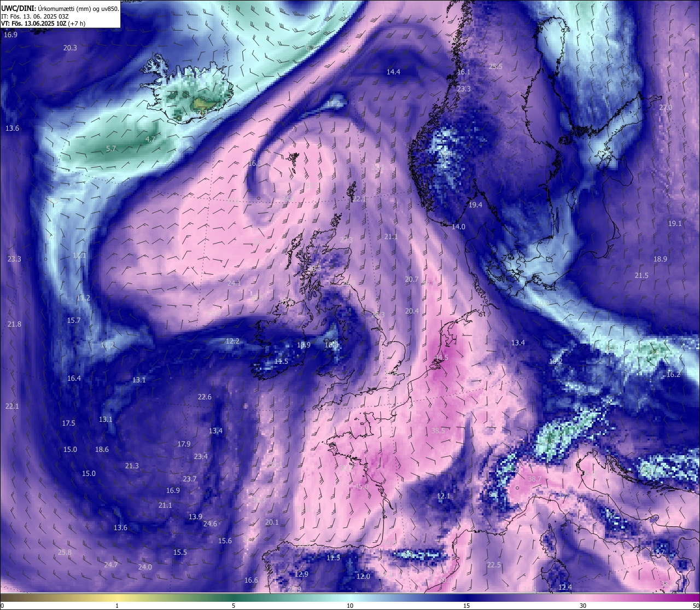
Task: Click the 'UWC/DINI: Úrkomumætti (mm) og uv850.' title
Action: 60,8
